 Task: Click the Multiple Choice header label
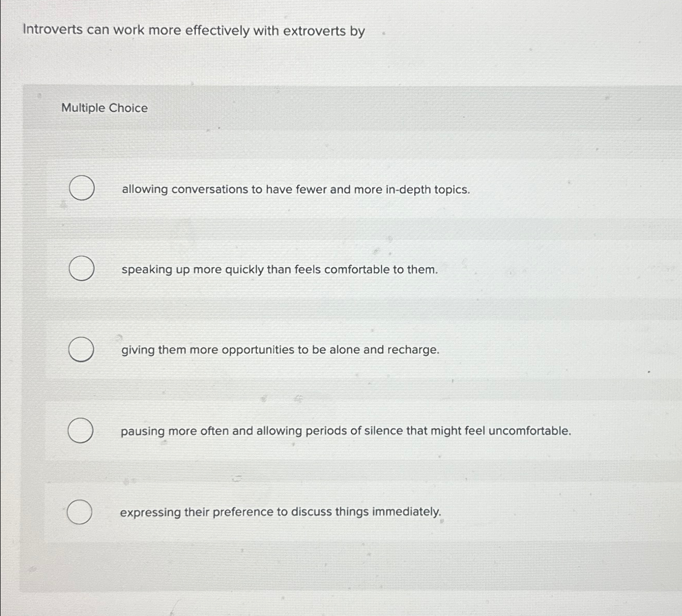click(105, 108)
